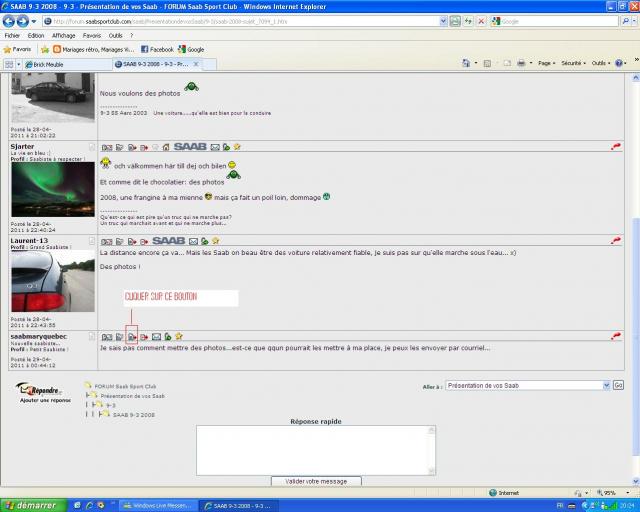Click the address bar URL field
The image size is (640, 512).
(x=241, y=21)
